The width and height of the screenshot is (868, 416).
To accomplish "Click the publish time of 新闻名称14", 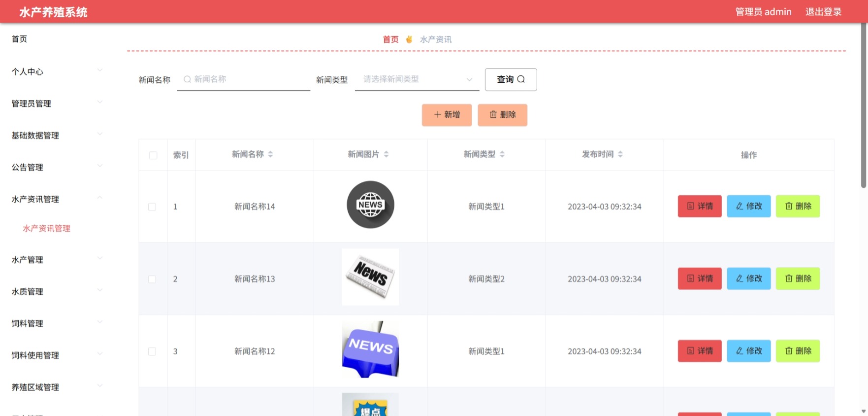I will tap(605, 207).
